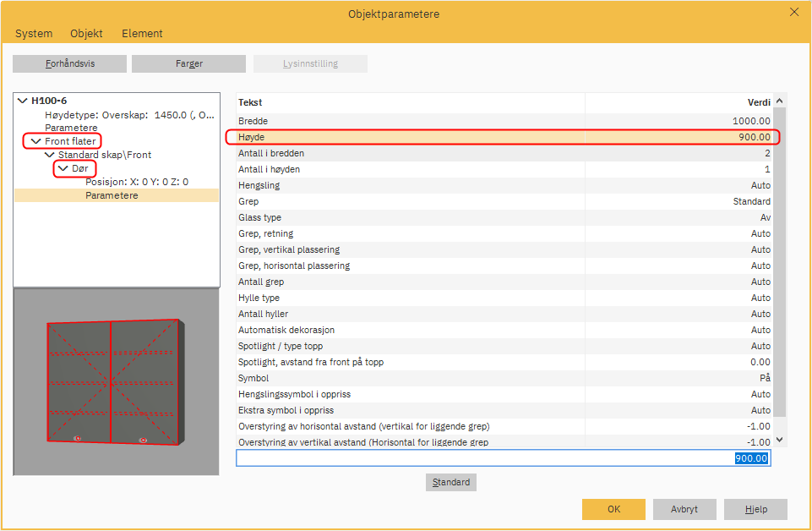Image resolution: width=812 pixels, height=531 pixels.
Task: Collapse the Dør tree node
Action: tap(63, 168)
